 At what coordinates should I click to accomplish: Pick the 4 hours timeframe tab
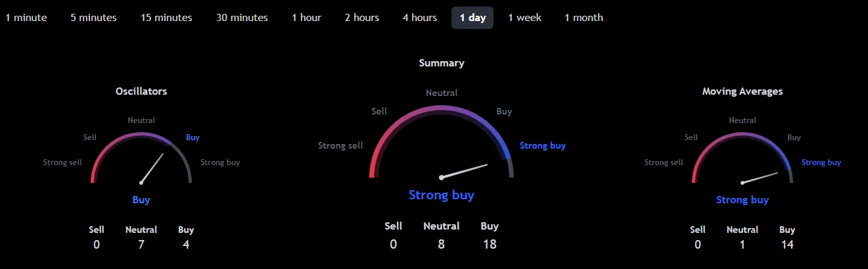click(420, 18)
